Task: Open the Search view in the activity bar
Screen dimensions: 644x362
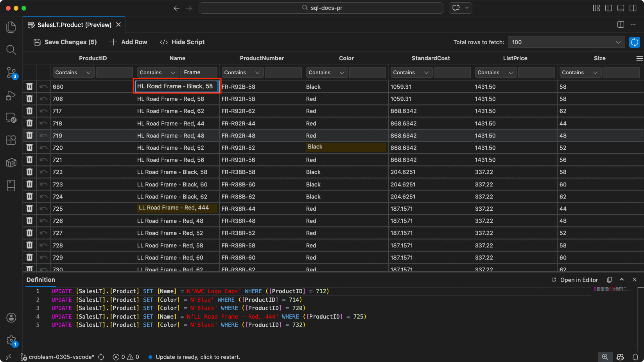Action: [11, 50]
